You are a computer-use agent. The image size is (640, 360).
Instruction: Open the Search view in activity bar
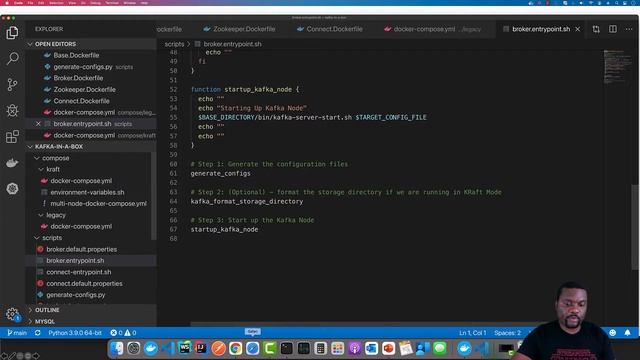click(x=12, y=58)
